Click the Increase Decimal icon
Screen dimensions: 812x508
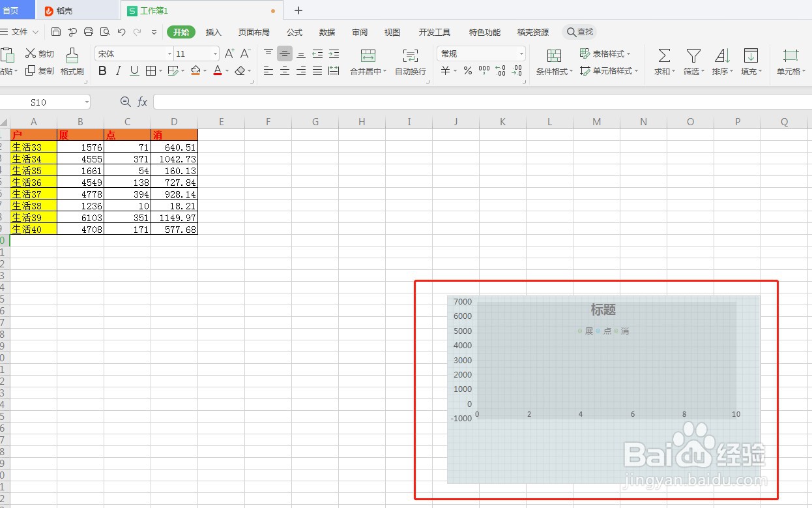(x=500, y=70)
